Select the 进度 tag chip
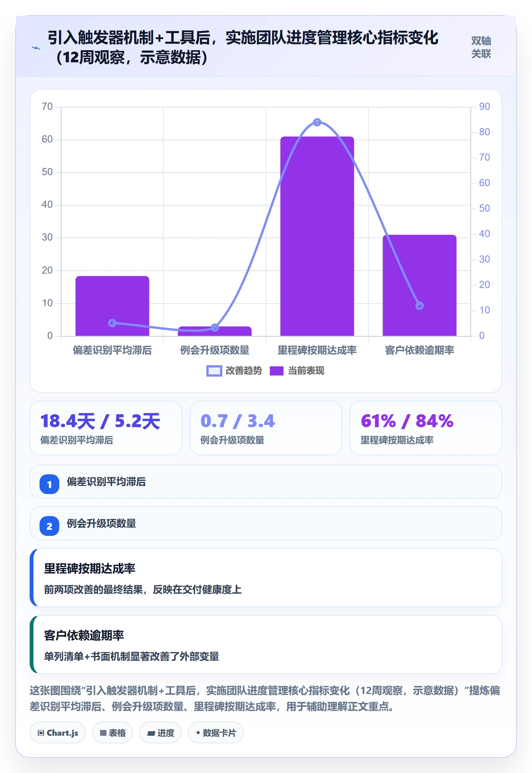This screenshot has height=773, width=532. [x=160, y=733]
